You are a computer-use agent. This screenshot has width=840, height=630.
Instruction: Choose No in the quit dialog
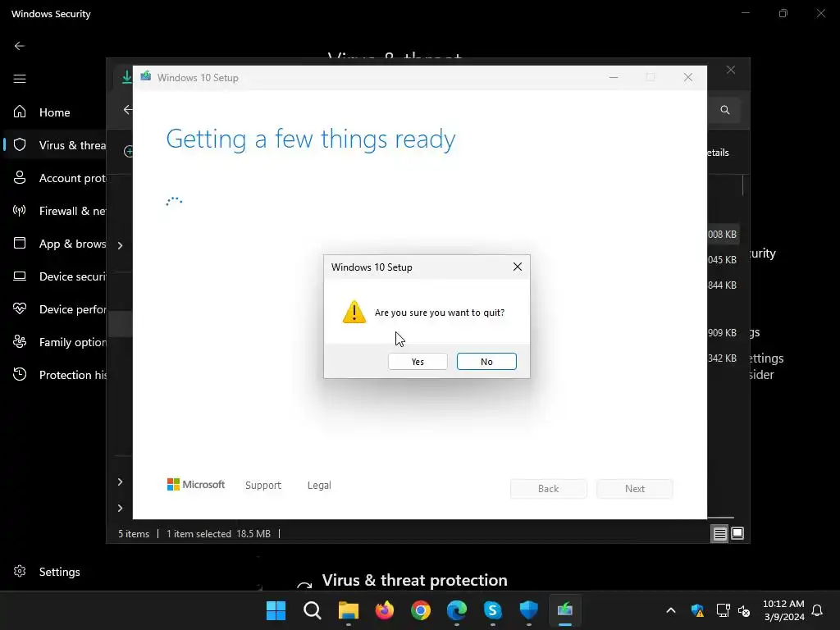coord(486,362)
